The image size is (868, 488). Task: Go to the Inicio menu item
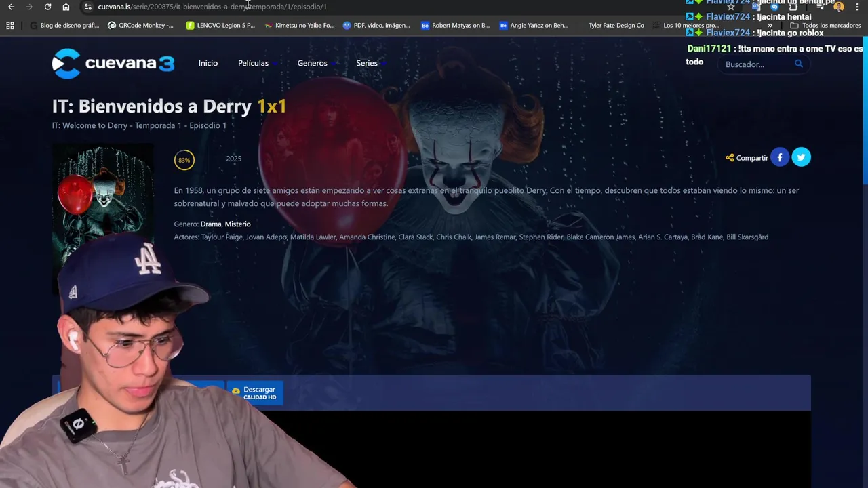[x=208, y=63]
